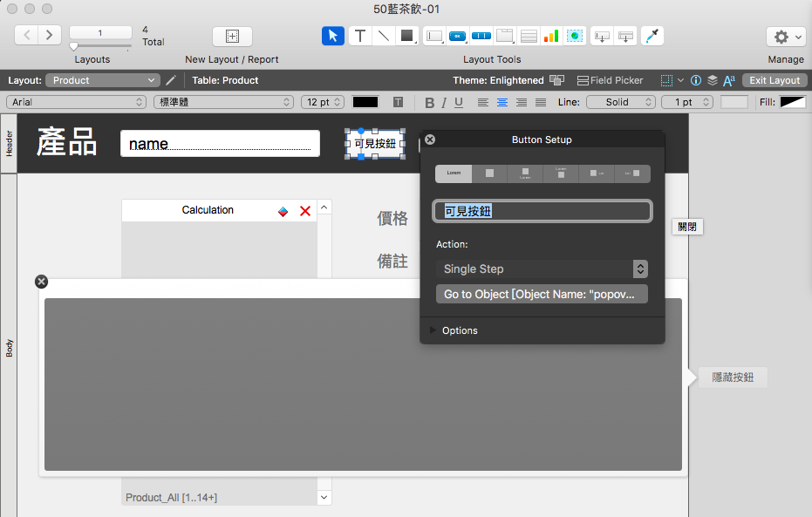Viewport: 812px width, 517px height.
Task: Open the Manage gear menu
Action: 787,37
